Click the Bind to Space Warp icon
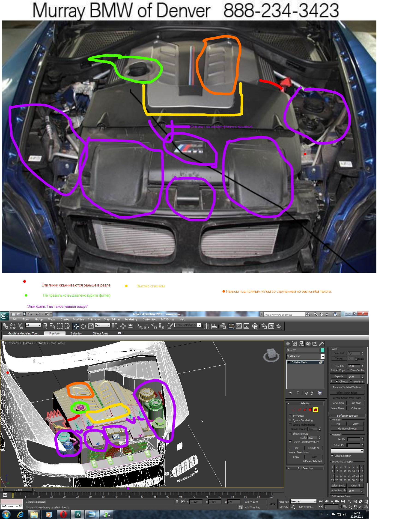 pyautogui.click(x=20, y=326)
